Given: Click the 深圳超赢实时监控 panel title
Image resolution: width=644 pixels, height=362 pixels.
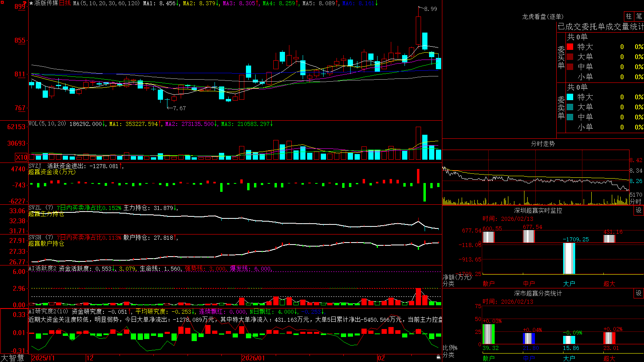Looking at the screenshot, I should (x=538, y=210).
